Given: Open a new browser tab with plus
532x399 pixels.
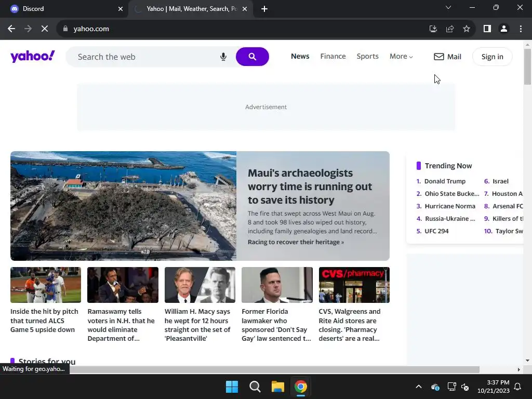Looking at the screenshot, I should click(x=264, y=9).
